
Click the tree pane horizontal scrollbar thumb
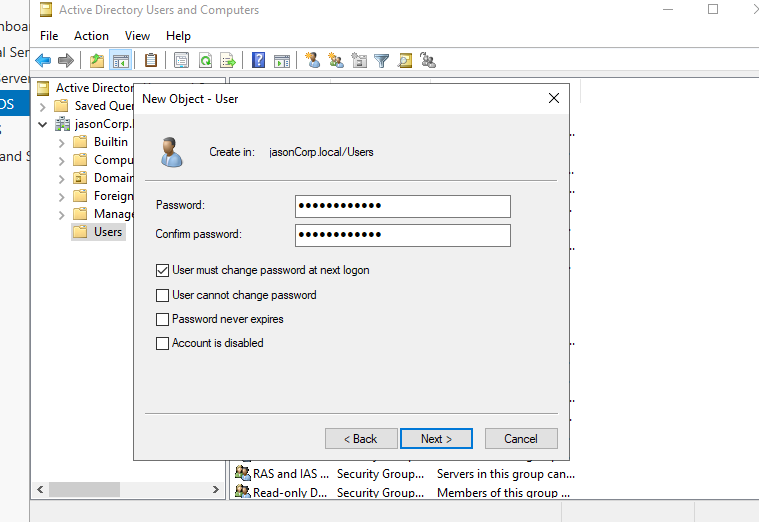point(84,490)
